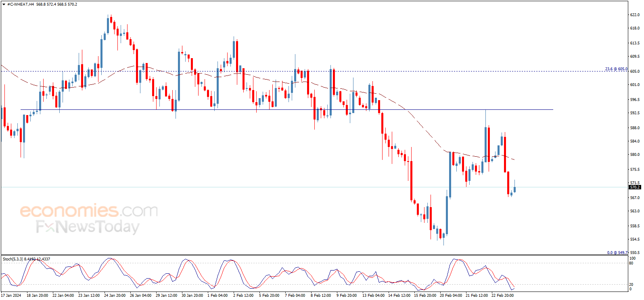This screenshot has width=644, height=300.
Task: Click the #C-WHEAT,H4 chart title text
Action: pos(21,4)
